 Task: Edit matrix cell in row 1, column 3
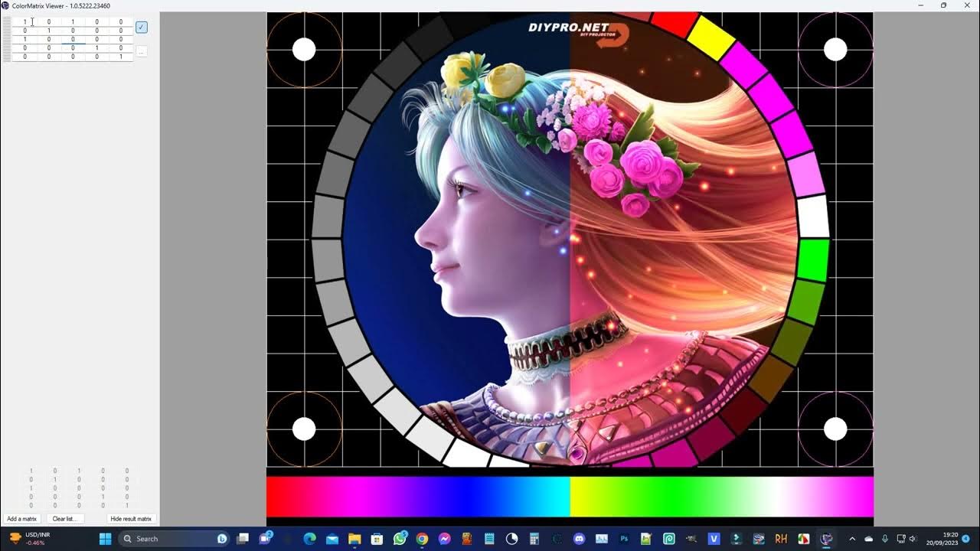[73, 22]
